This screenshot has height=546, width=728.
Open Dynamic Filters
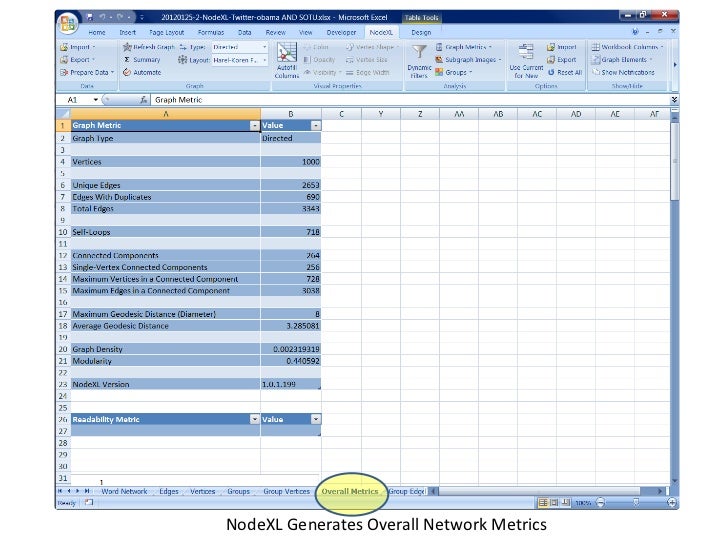point(419,61)
